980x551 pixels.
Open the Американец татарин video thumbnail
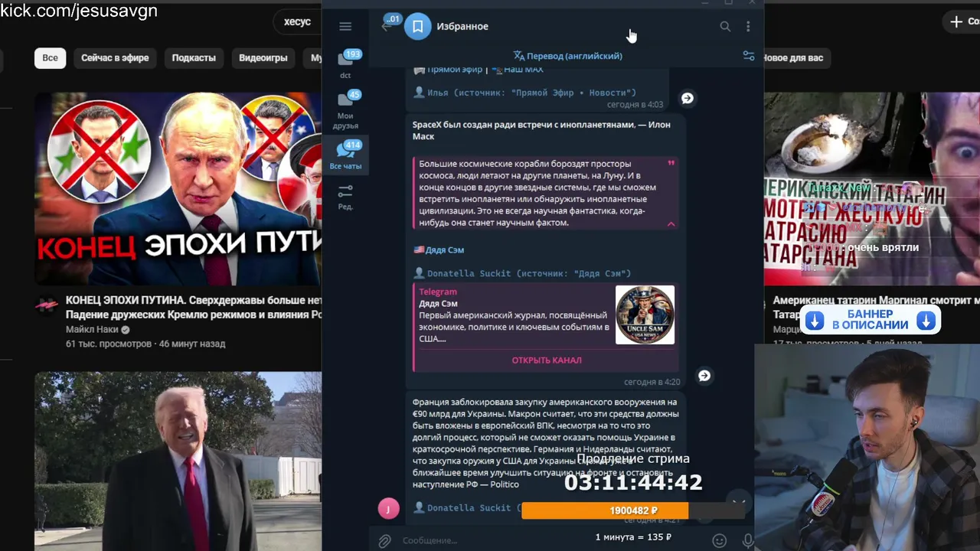tap(872, 189)
